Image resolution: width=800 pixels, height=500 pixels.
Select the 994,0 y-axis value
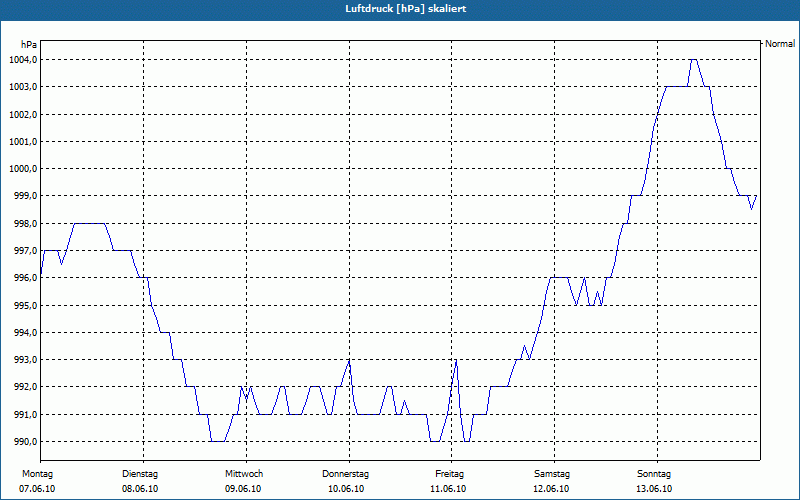tap(24, 333)
